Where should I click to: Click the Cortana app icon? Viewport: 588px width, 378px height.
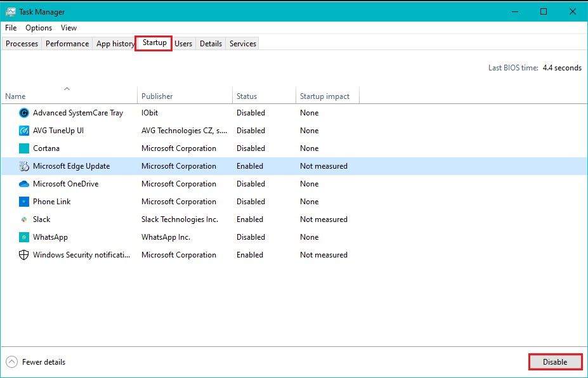click(23, 148)
